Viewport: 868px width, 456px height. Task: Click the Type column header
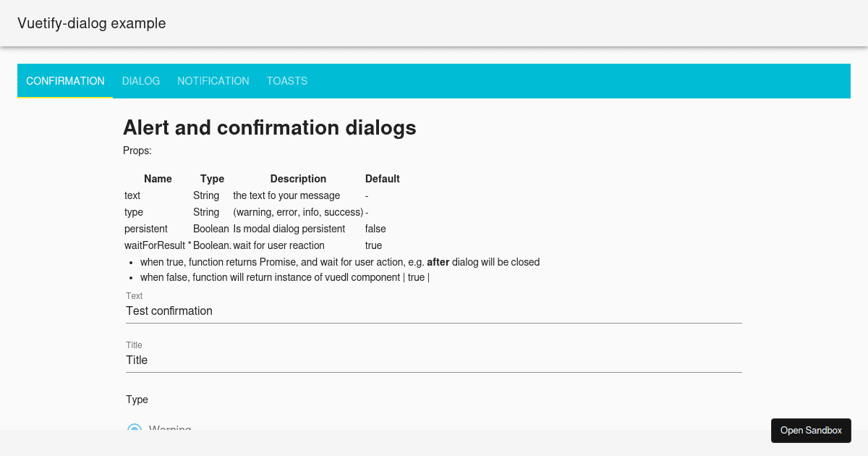pyautogui.click(x=212, y=179)
